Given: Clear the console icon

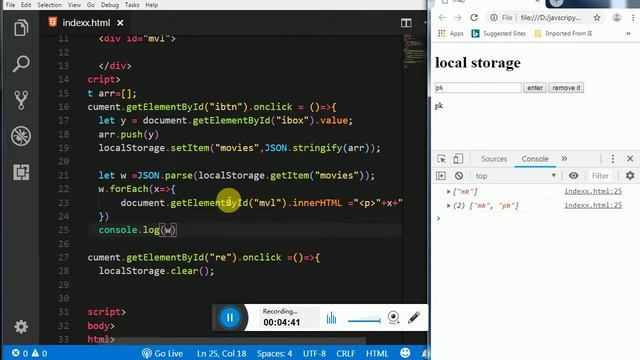Looking at the screenshot, I should click(x=459, y=176).
